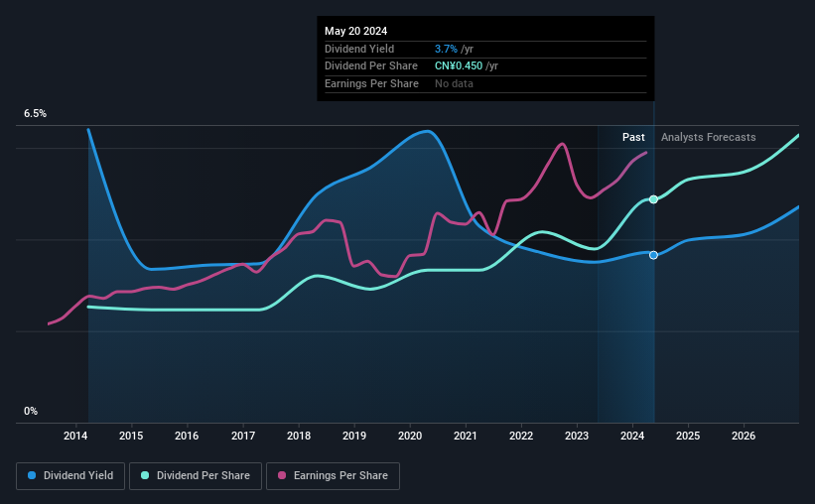Screen dimensions: 815x504
Task: Click the Past region label
Action: click(633, 137)
